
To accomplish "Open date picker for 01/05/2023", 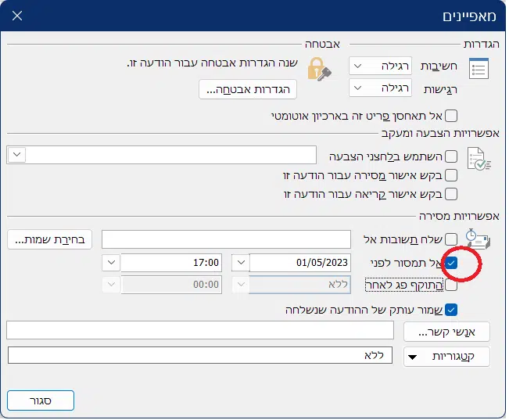I will click(241, 263).
